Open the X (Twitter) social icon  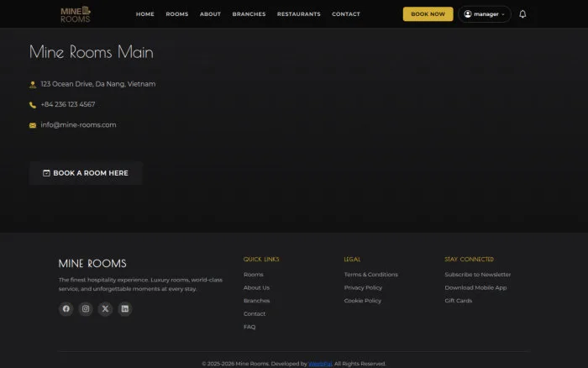coord(105,308)
